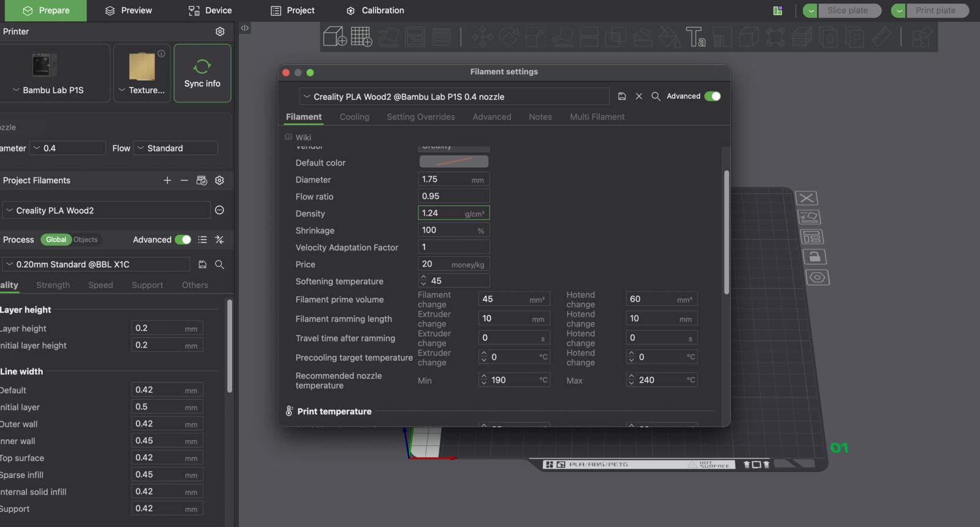This screenshot has width=980, height=527.
Task: Click the Flow ratio input field
Action: pyautogui.click(x=454, y=196)
